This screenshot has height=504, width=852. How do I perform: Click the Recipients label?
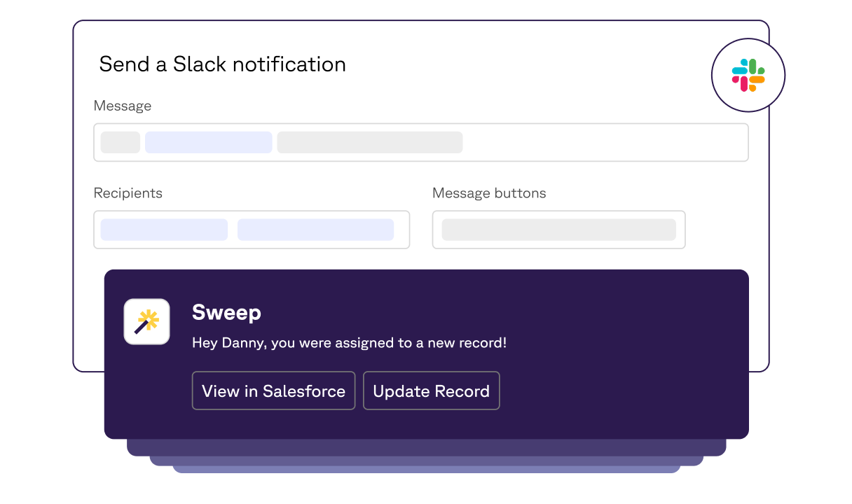[128, 193]
